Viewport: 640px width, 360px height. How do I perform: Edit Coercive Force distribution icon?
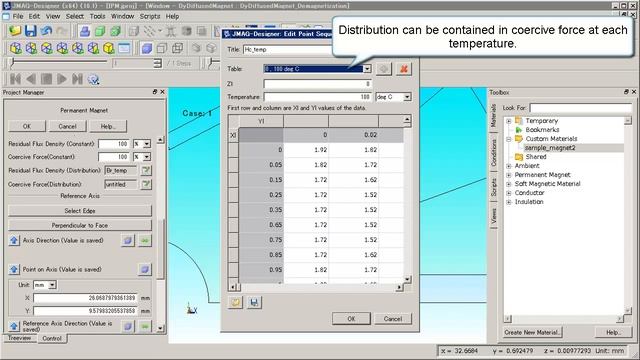[x=146, y=184]
